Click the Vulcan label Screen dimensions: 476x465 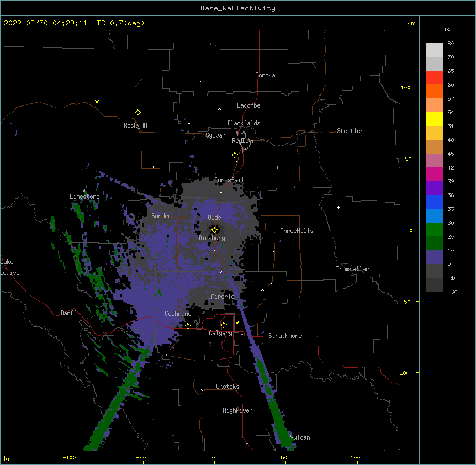[x=300, y=437]
